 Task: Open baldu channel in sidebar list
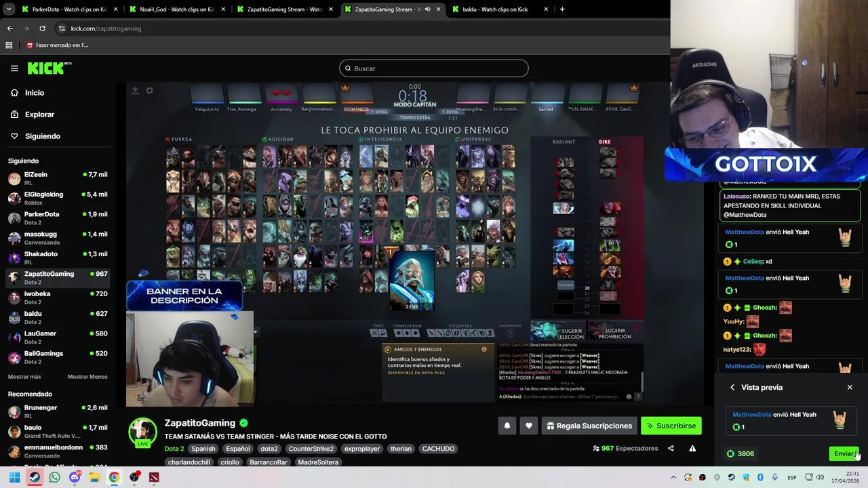tap(58, 317)
